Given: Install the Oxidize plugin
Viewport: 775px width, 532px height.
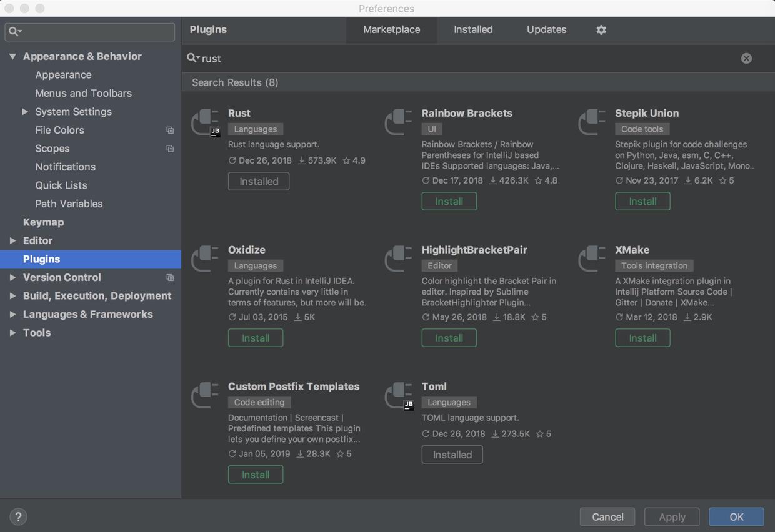Looking at the screenshot, I should tap(255, 338).
